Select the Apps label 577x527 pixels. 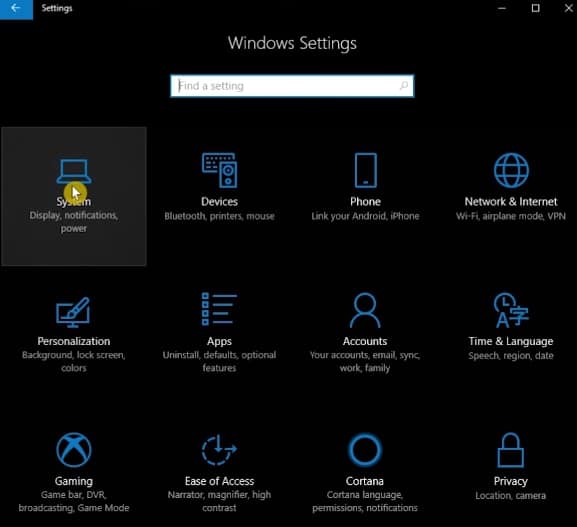(x=219, y=341)
